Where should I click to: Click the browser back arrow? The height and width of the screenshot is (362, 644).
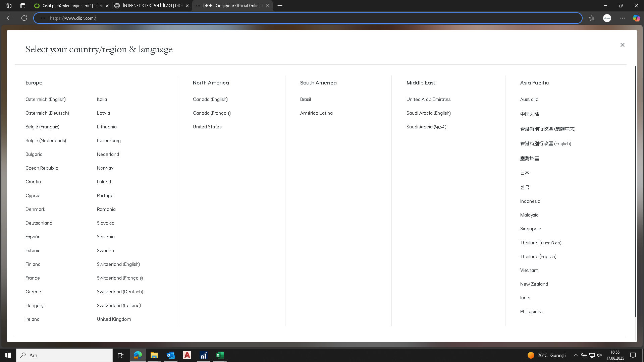click(9, 18)
